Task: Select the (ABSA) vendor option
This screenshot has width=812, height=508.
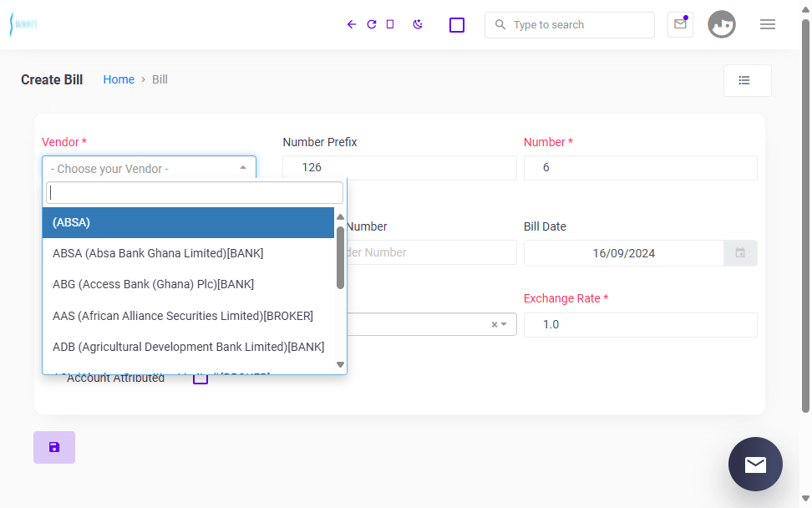Action: 188,223
